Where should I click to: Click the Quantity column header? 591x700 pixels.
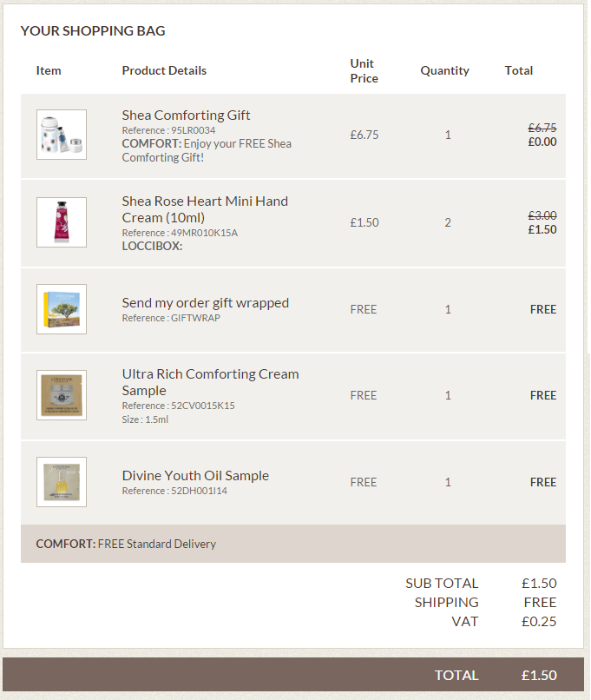(444, 70)
